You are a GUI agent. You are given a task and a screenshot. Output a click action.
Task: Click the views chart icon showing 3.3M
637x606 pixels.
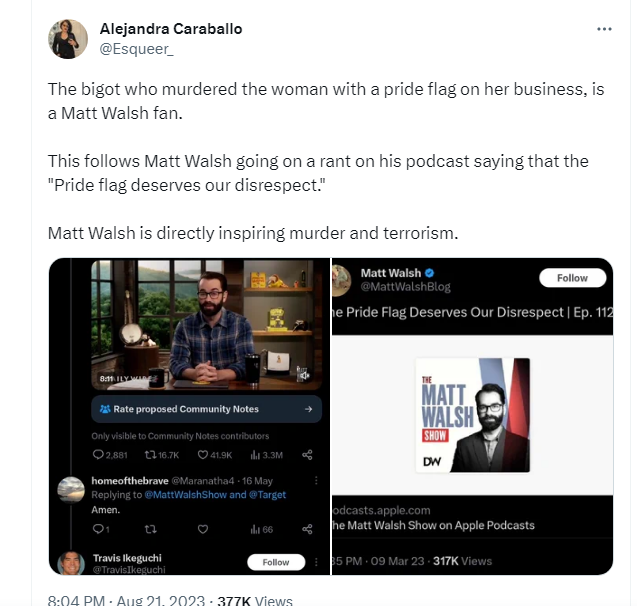click(x=255, y=454)
